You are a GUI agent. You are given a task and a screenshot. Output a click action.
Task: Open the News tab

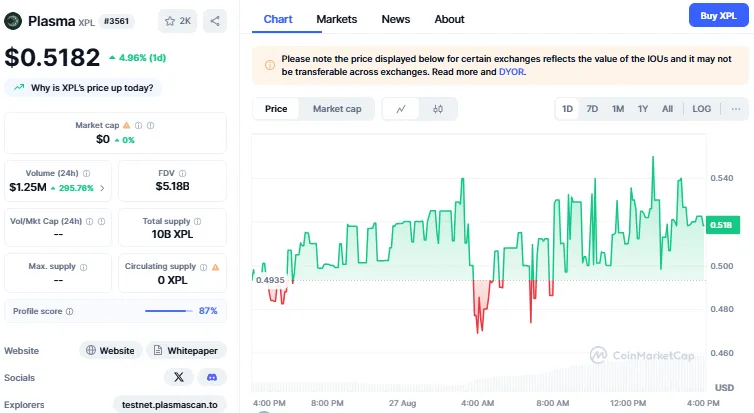pos(395,19)
